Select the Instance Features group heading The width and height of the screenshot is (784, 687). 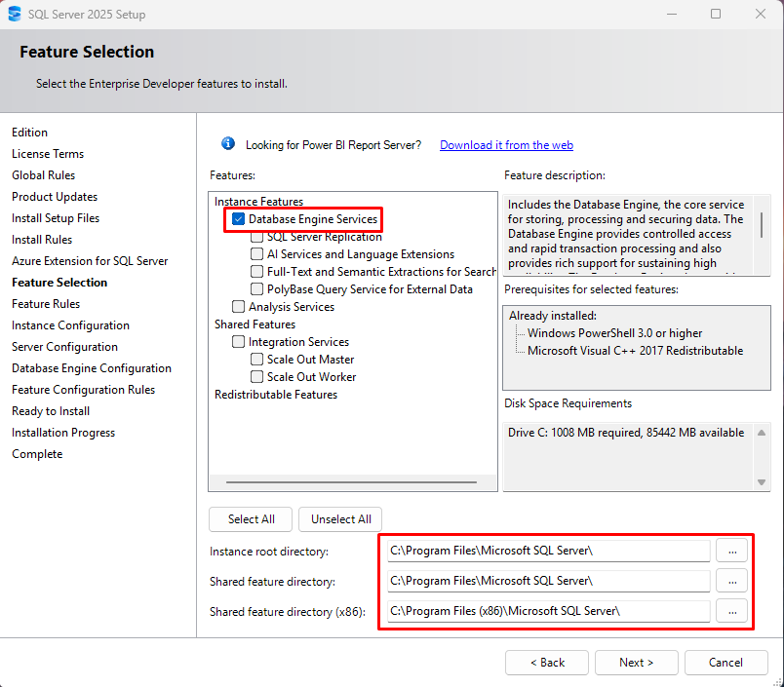259,202
